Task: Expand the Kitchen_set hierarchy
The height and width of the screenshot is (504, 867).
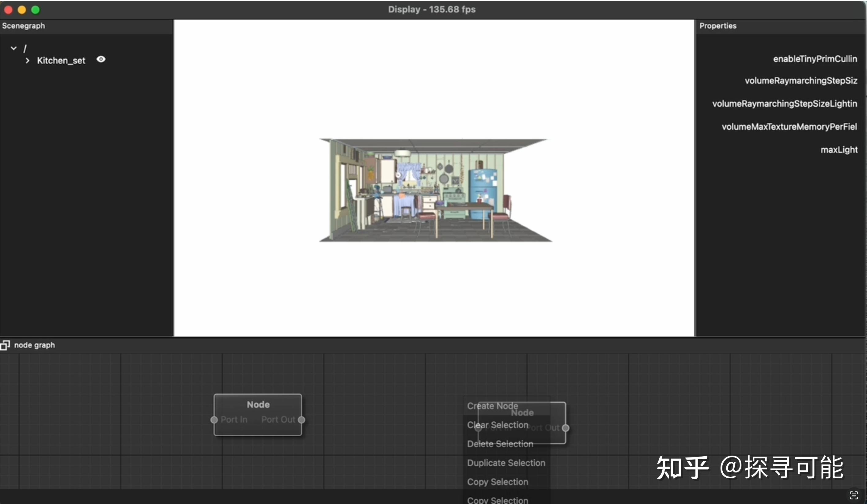Action: pyautogui.click(x=28, y=61)
